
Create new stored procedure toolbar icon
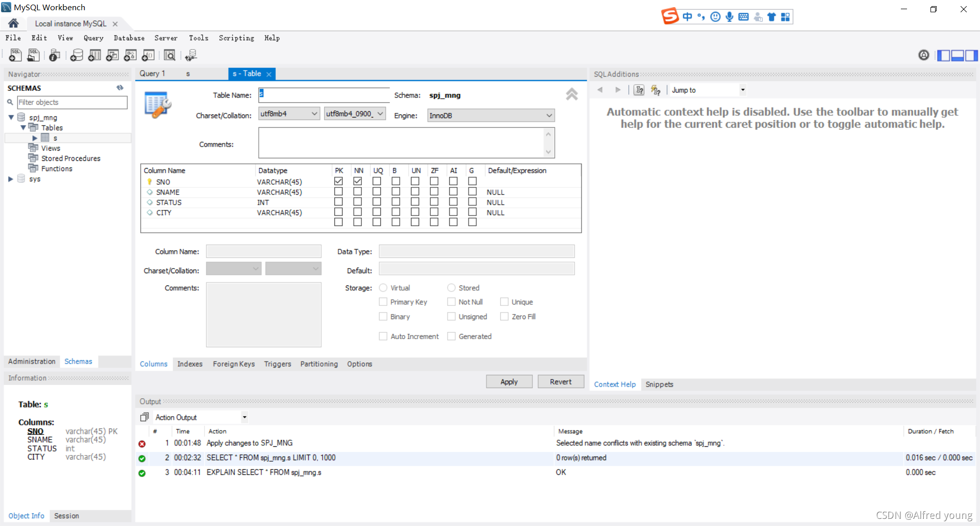click(x=130, y=55)
